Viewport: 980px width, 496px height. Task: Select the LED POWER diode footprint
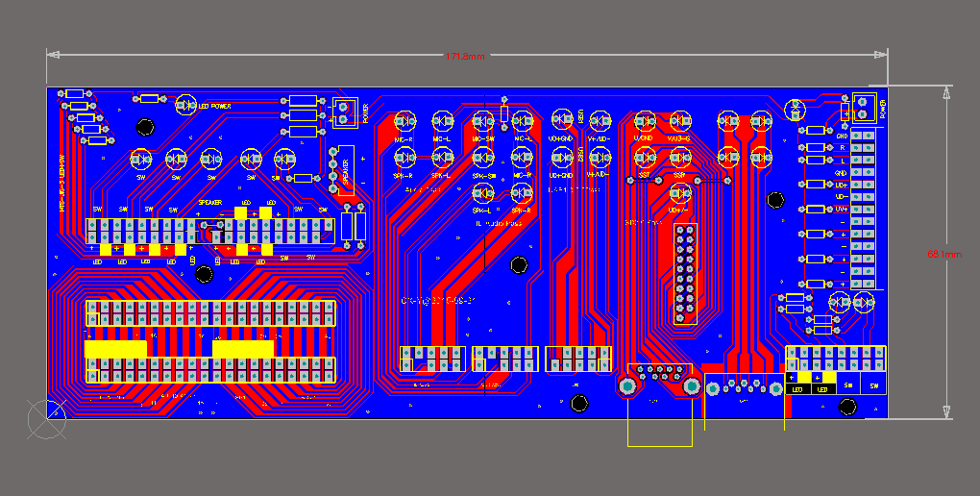click(x=186, y=106)
